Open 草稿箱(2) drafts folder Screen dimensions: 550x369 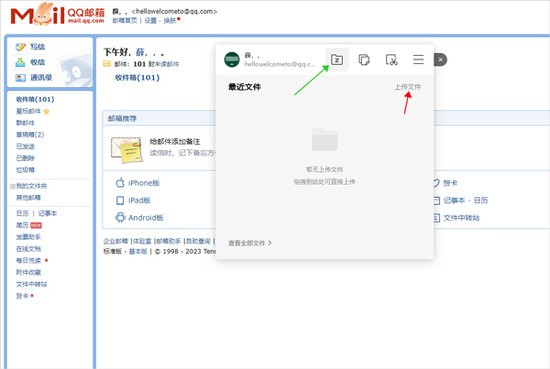(x=30, y=135)
